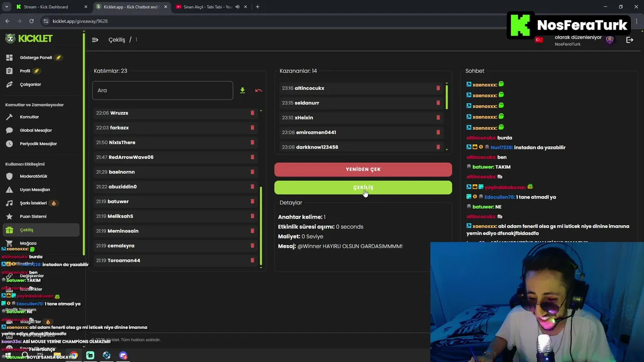Delete participant cemalsyra
644x362 pixels.
(x=252, y=246)
